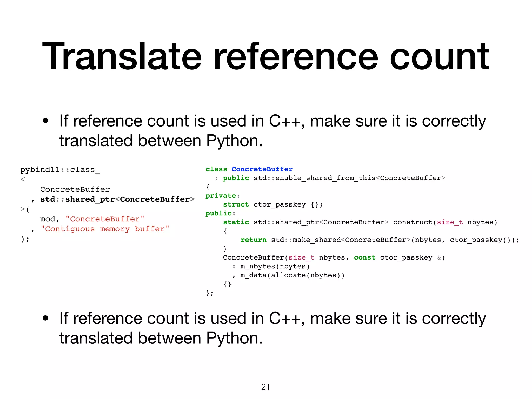Click the slide title 'Translate reference count'
The image size is (532, 399).
265,56
